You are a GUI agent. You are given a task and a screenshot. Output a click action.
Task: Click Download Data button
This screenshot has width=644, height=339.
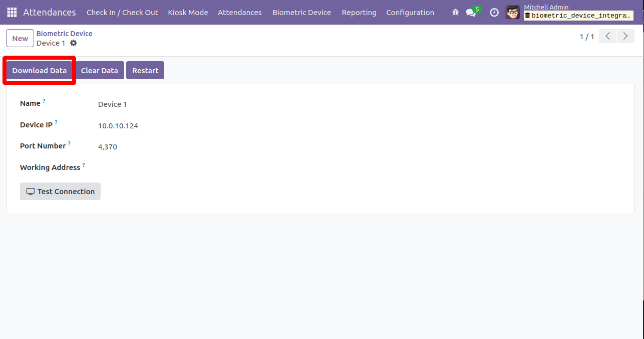click(x=40, y=71)
